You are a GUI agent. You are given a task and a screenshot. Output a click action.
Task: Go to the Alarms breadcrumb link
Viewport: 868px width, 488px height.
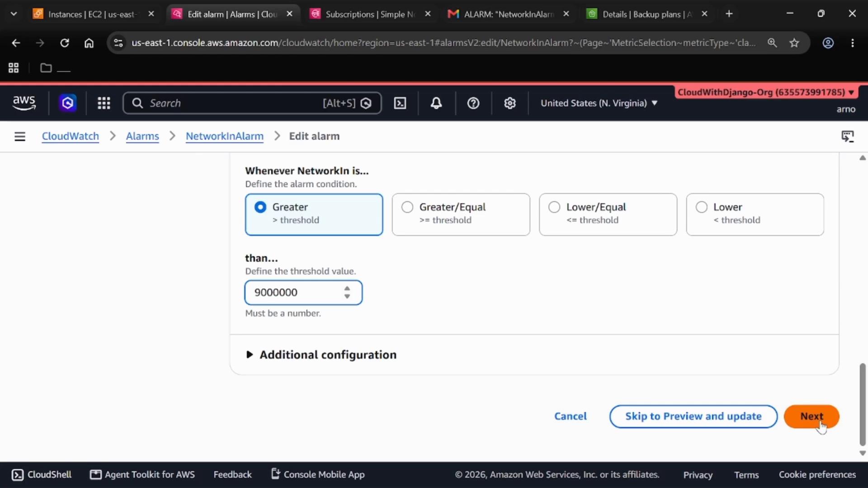coord(142,136)
